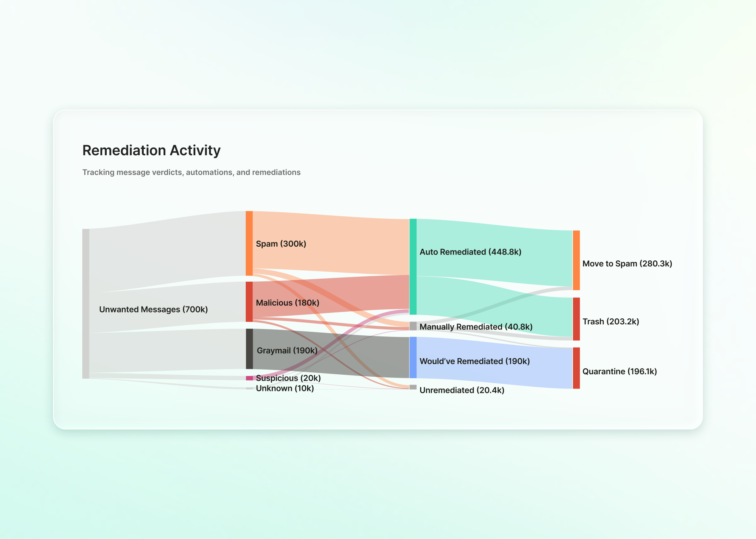Select the Spam (300k) label
The image size is (756, 539).
tap(281, 244)
